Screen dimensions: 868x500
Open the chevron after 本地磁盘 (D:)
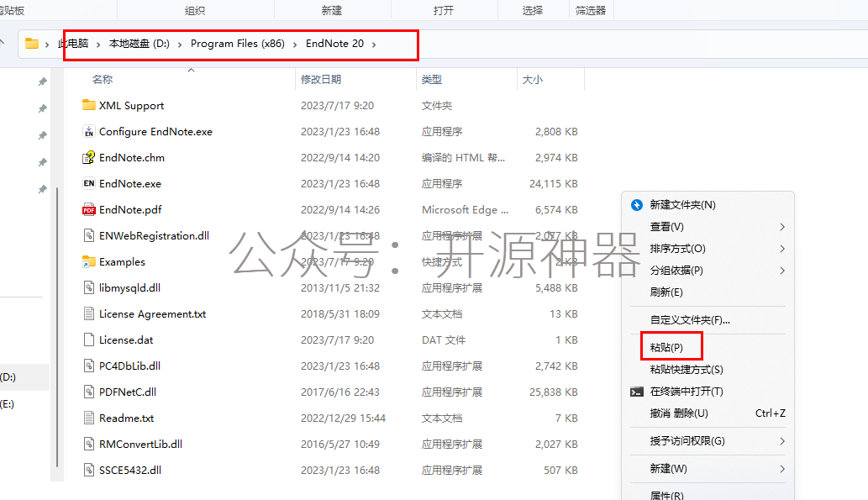coord(180,44)
